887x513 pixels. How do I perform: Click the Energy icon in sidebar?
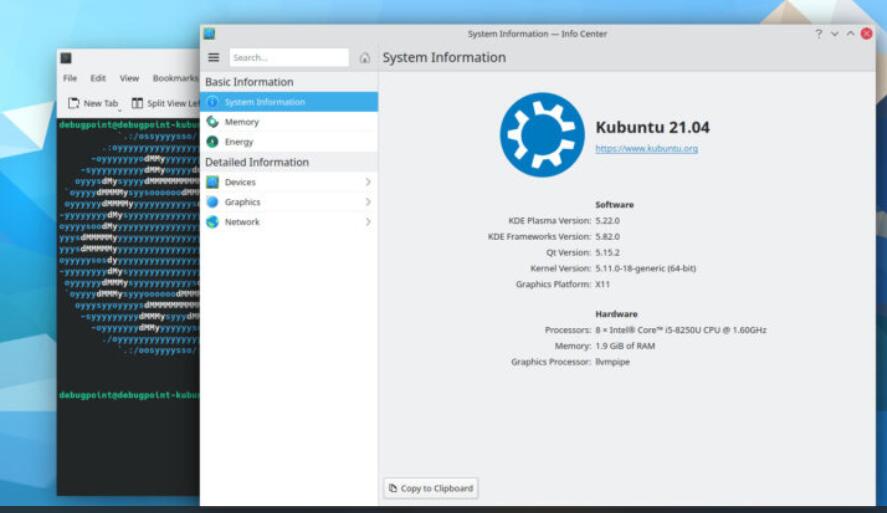pos(212,141)
